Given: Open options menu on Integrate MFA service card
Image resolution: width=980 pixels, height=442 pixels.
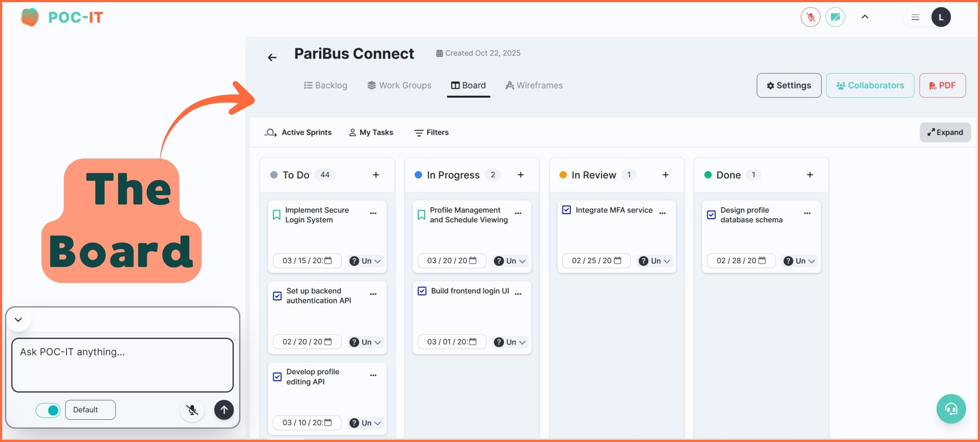Looking at the screenshot, I should click(662, 213).
